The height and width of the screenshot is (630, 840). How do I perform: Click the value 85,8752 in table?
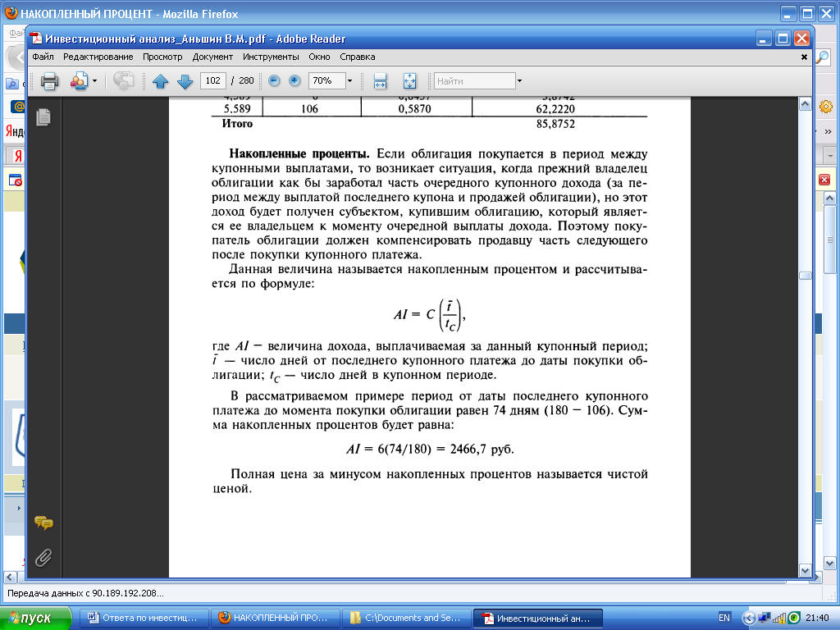(x=555, y=124)
